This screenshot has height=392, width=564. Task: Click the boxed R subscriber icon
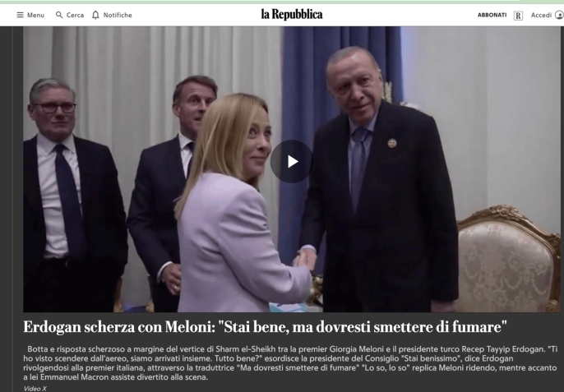(518, 15)
